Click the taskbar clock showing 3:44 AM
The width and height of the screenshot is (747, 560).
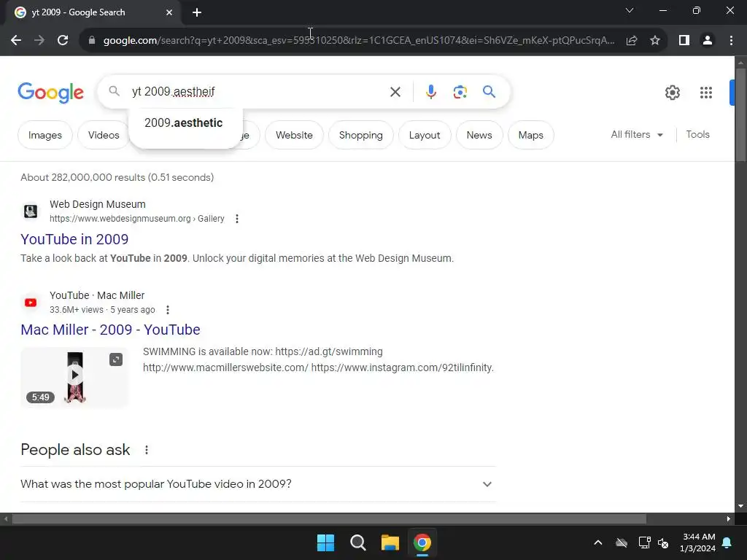(x=698, y=542)
